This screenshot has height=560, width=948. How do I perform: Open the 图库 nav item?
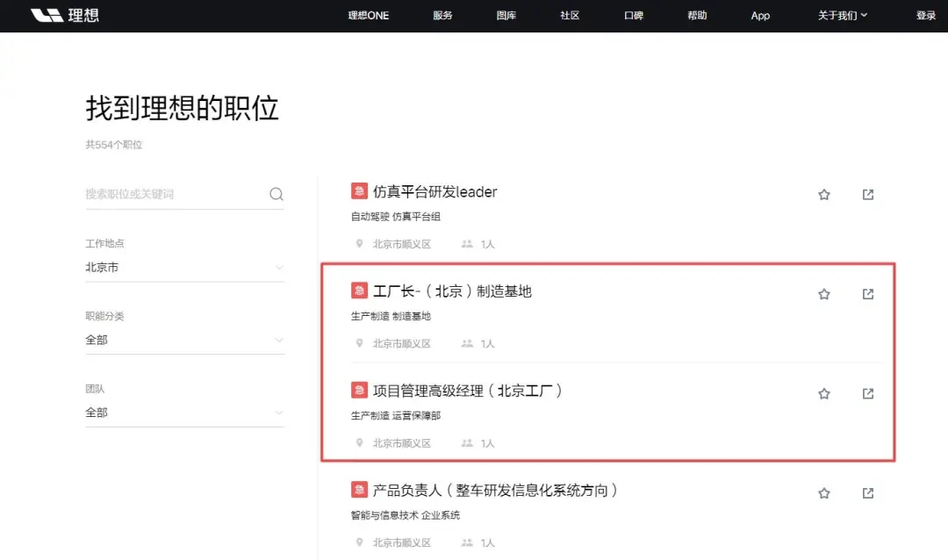pyautogui.click(x=506, y=16)
